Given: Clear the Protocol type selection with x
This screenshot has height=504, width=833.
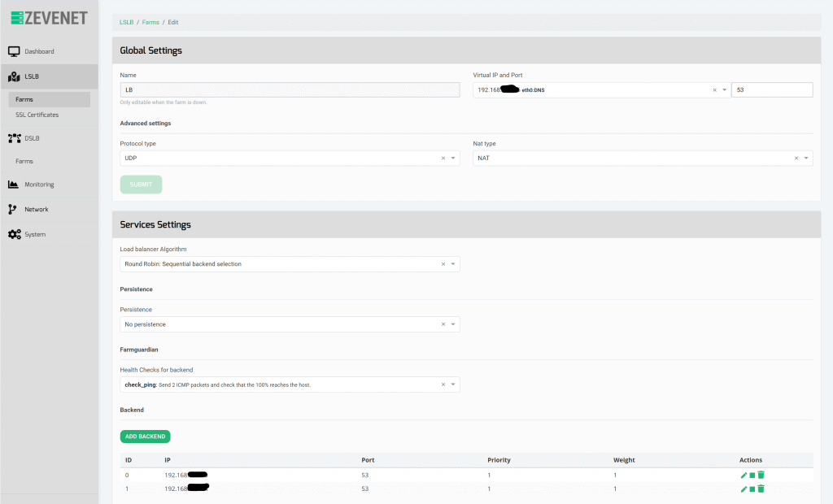Looking at the screenshot, I should tap(443, 159).
